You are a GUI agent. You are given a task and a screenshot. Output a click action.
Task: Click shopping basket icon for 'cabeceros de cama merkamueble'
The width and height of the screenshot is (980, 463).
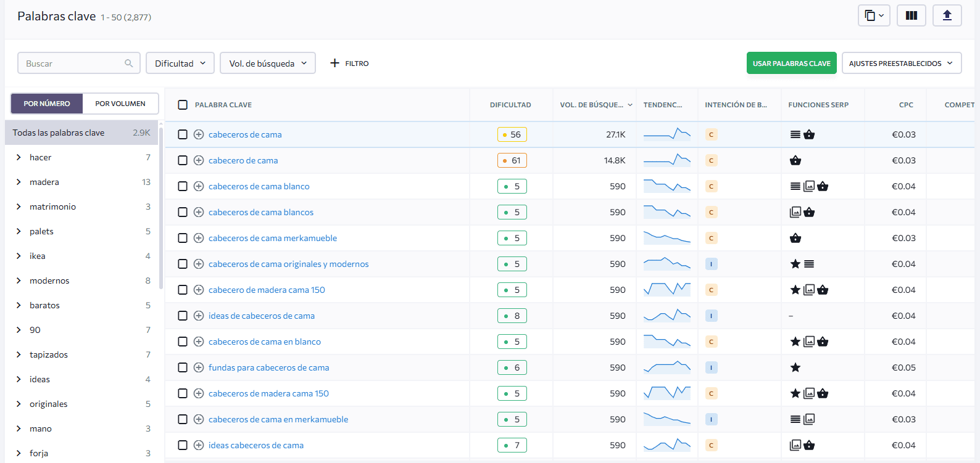795,238
